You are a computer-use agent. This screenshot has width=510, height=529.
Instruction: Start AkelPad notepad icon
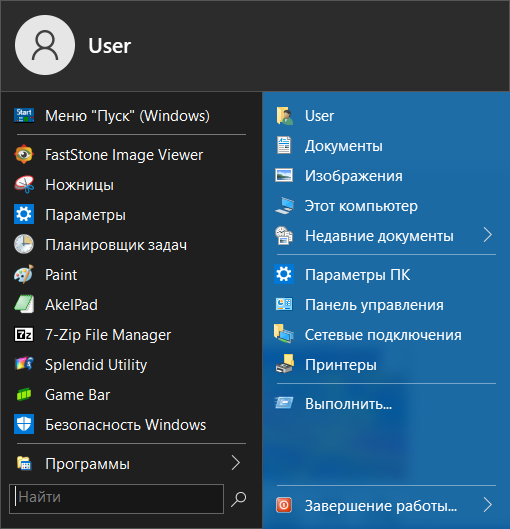coord(24,305)
